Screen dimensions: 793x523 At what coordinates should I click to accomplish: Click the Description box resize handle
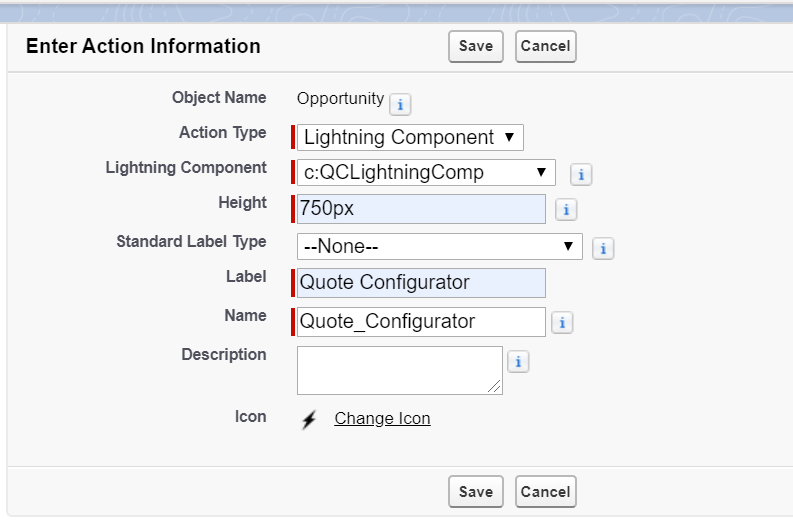click(x=496, y=388)
